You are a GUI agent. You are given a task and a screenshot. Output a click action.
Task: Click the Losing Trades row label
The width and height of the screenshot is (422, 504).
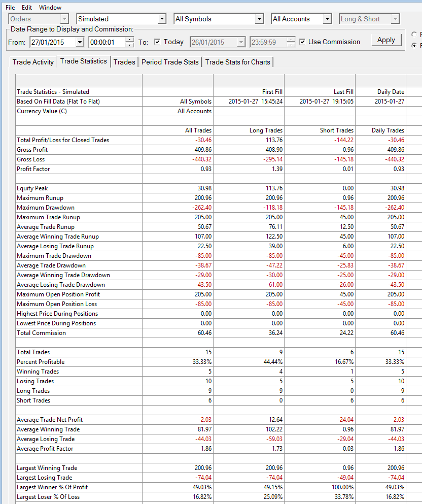tap(36, 381)
